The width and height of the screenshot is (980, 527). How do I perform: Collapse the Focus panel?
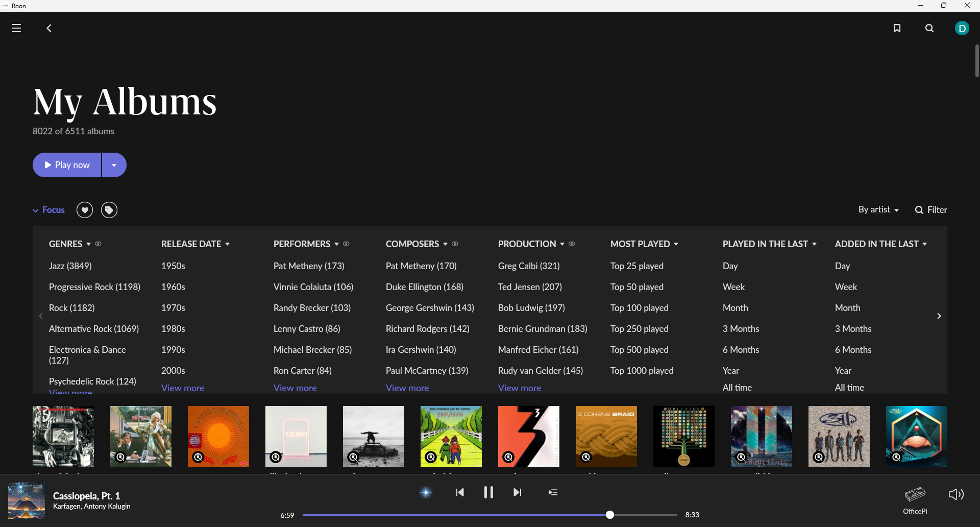[48, 210]
